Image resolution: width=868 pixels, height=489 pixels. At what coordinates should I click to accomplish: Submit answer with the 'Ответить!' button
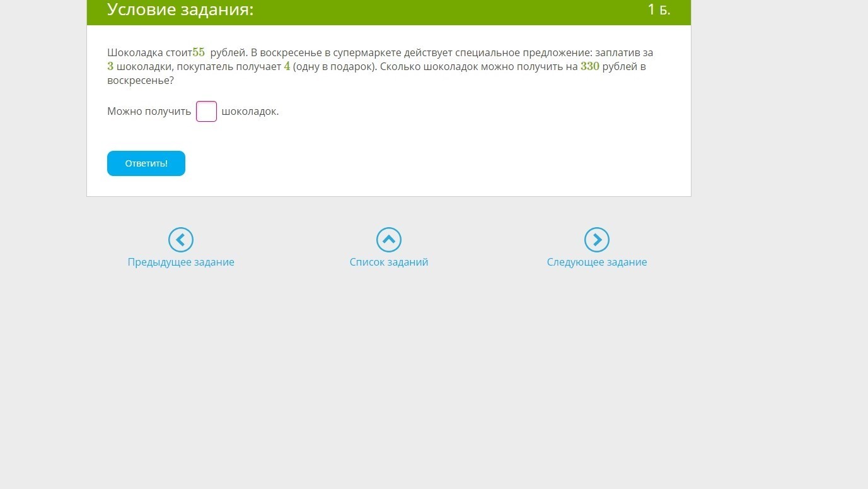[x=146, y=163]
